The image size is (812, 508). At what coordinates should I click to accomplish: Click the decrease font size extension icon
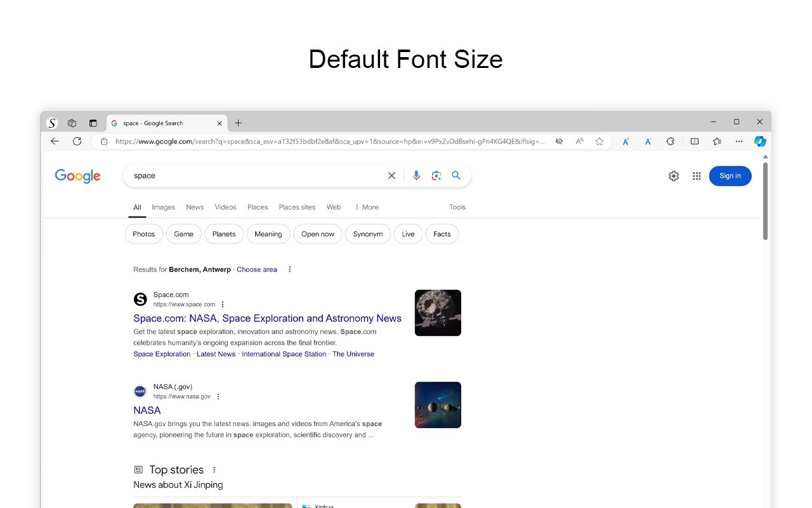tap(648, 142)
